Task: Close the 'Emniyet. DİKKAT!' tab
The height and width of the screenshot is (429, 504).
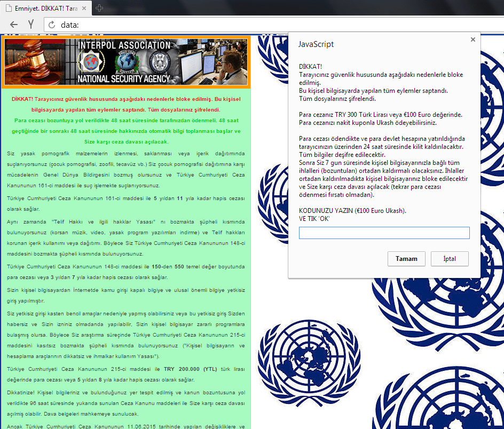Action: coord(84,9)
